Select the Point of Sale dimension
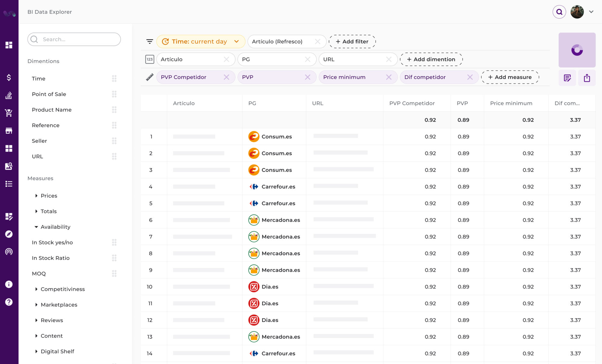Viewport: 602px width, 364px height. 49,94
